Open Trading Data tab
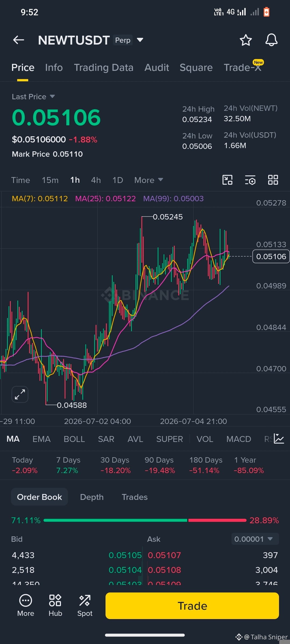Screen dimensions: 290x644 104,68
